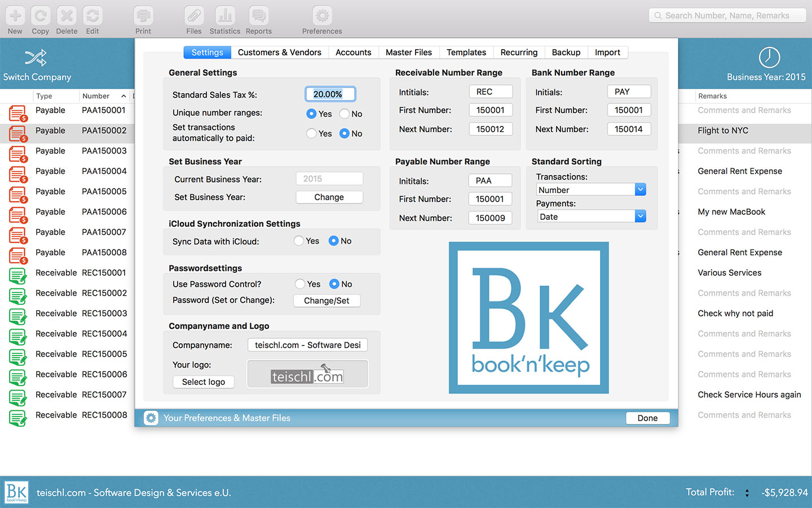
Task: Select No for automatically set to paid
Action: click(x=345, y=133)
